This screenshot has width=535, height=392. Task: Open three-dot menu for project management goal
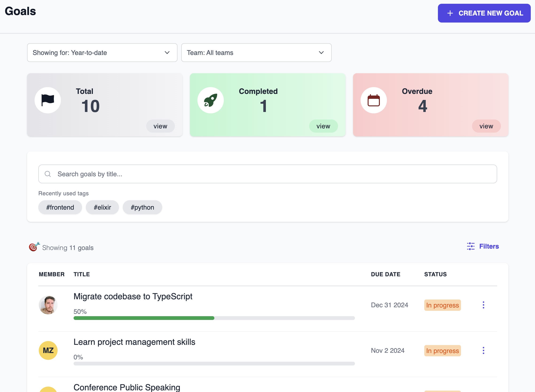pos(483,350)
